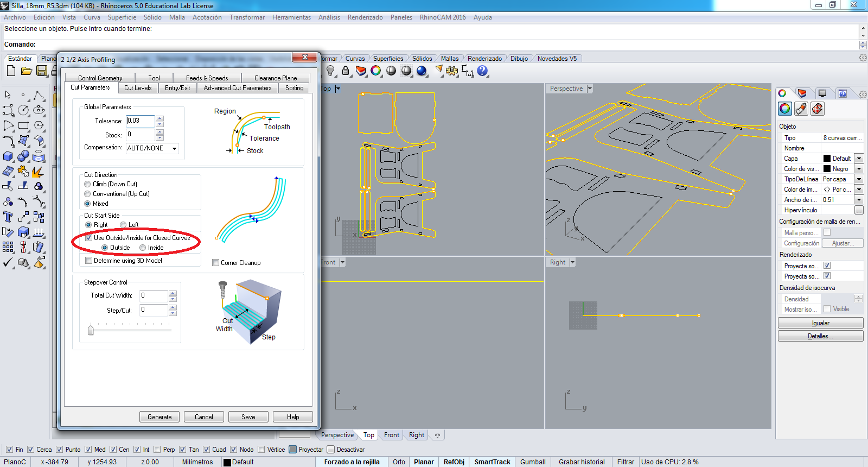The image size is (868, 467).
Task: Open the Color de visualización dropdown arrow
Action: tap(859, 169)
